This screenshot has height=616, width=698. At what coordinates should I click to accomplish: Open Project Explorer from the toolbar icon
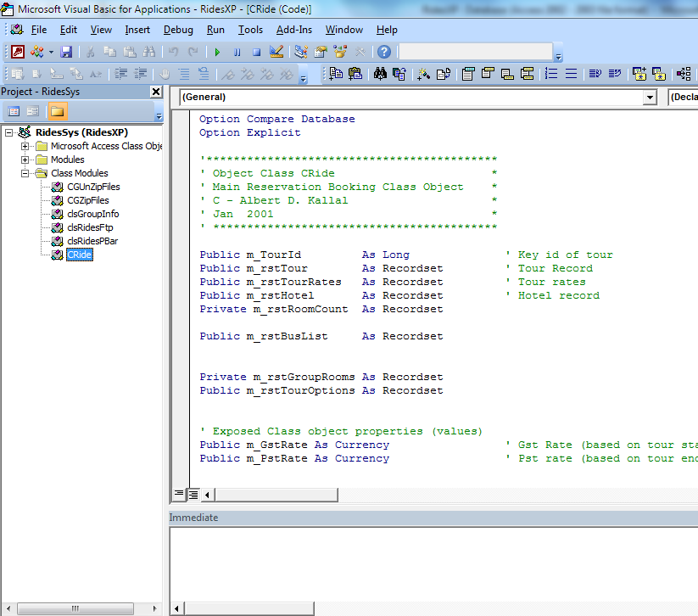click(x=301, y=52)
